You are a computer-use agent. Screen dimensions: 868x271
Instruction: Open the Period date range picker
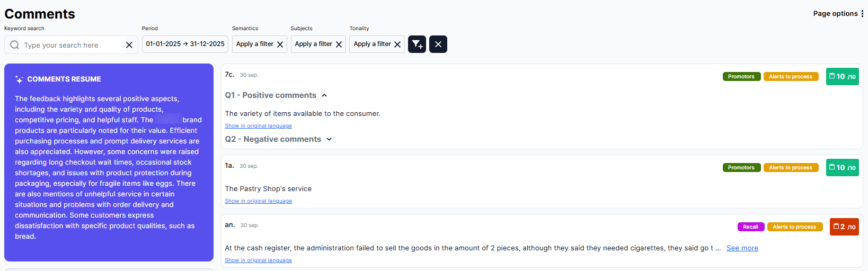[185, 44]
